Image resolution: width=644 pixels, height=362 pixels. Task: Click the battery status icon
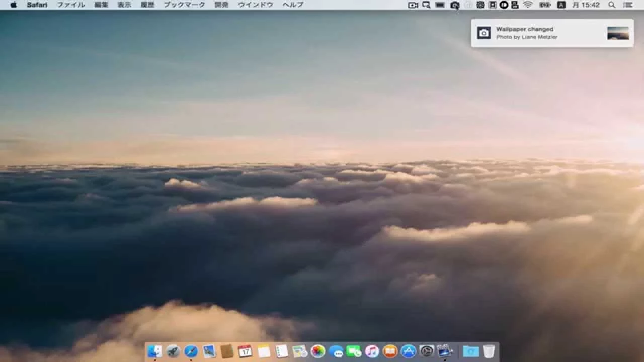(545, 5)
